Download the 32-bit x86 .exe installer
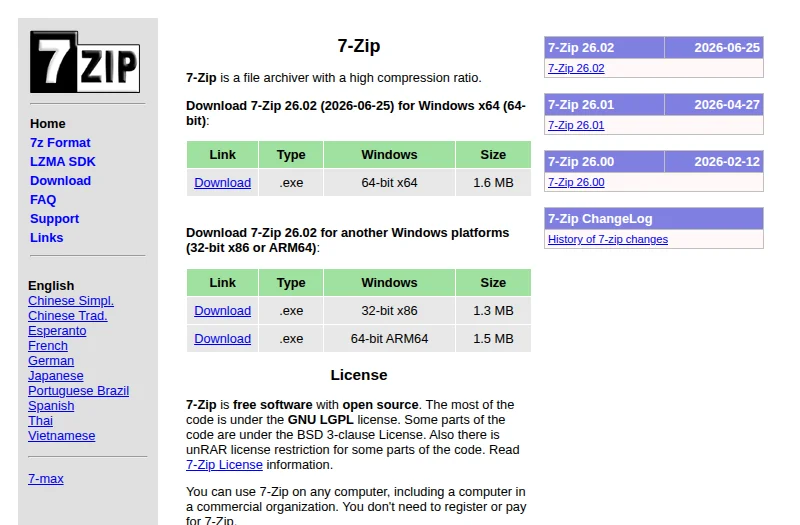 tap(222, 311)
